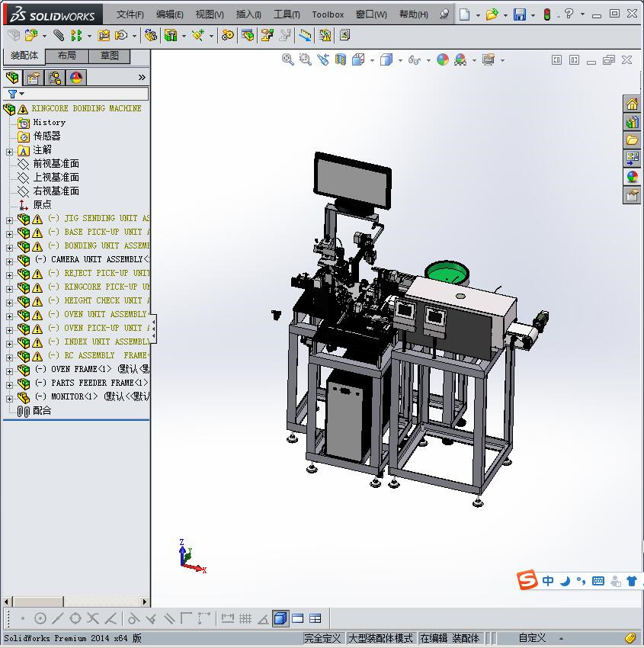Click the Open folder icon

tap(492, 14)
